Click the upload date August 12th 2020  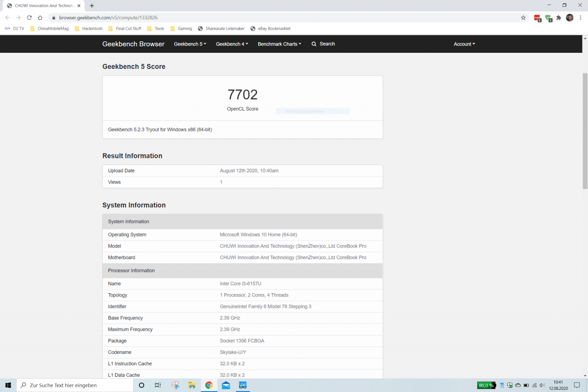tap(249, 170)
